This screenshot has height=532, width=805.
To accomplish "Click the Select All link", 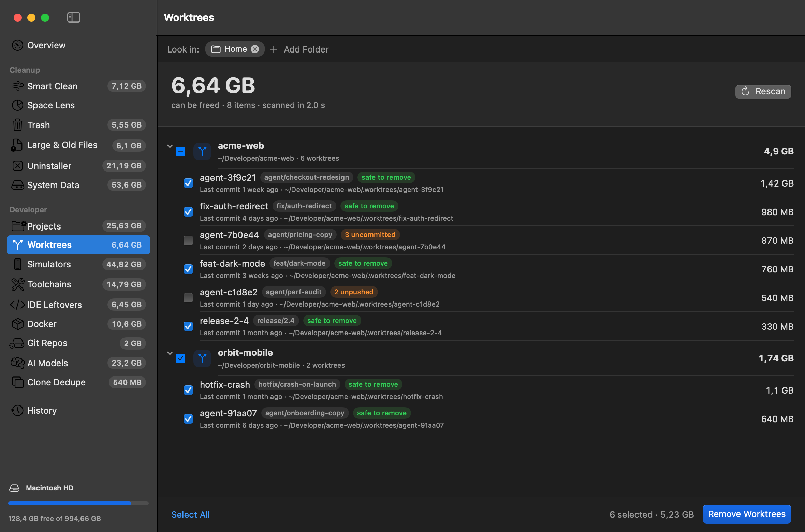I will (x=190, y=515).
